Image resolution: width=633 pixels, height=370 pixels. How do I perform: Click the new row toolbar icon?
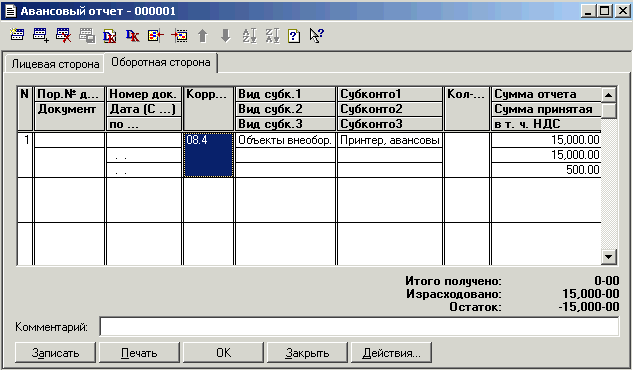coord(17,35)
